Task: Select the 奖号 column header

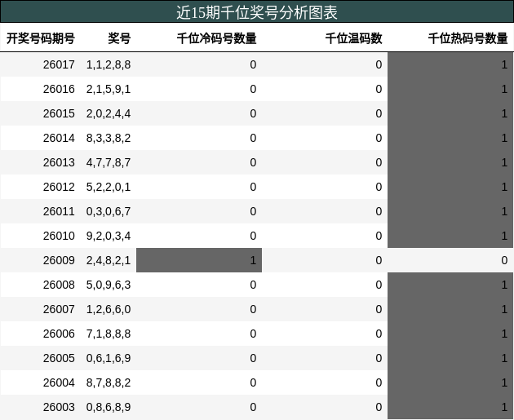Action: (x=119, y=38)
